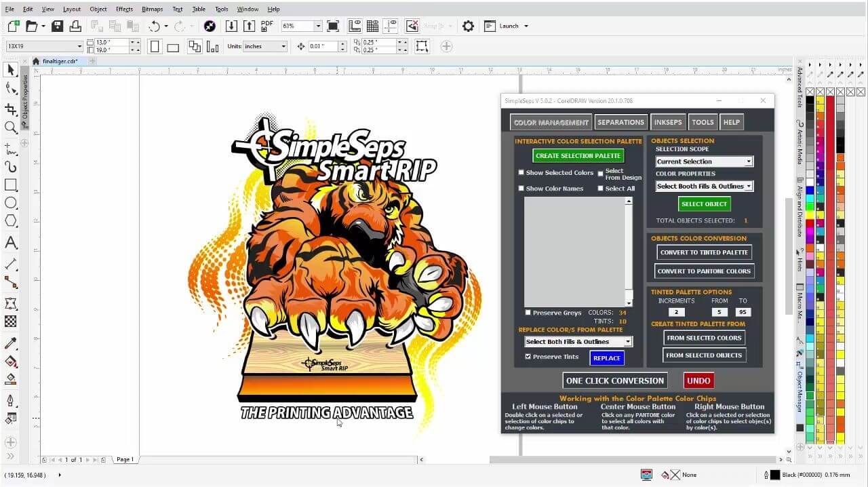Toggle Select From Design checkbox
The height and width of the screenshot is (487, 868).
click(600, 174)
